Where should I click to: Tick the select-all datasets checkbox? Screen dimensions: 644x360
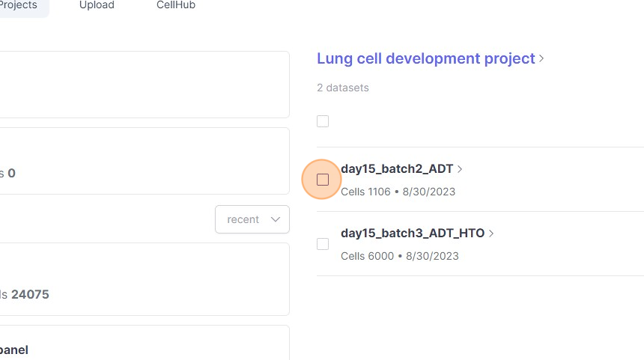click(323, 121)
